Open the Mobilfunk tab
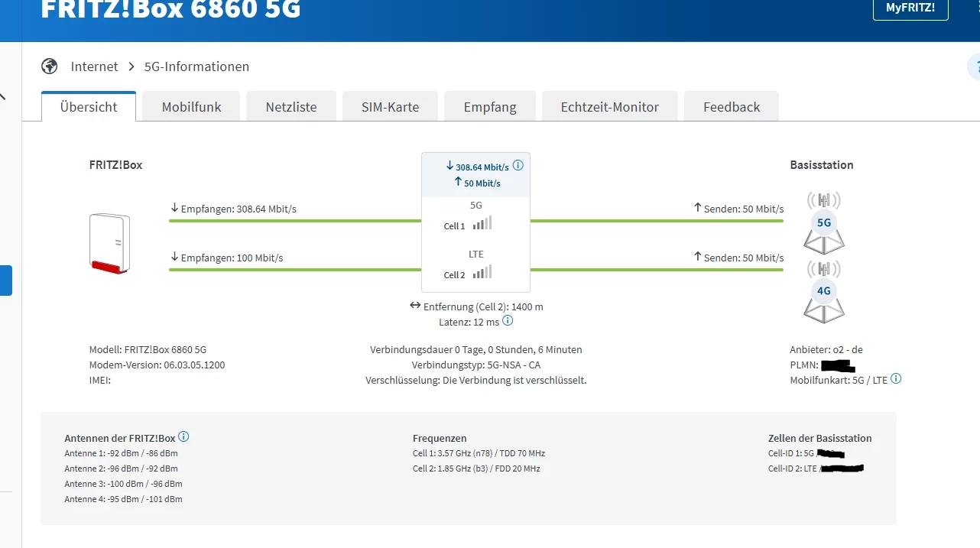Screen dimensions: 980x548 pos(191,107)
